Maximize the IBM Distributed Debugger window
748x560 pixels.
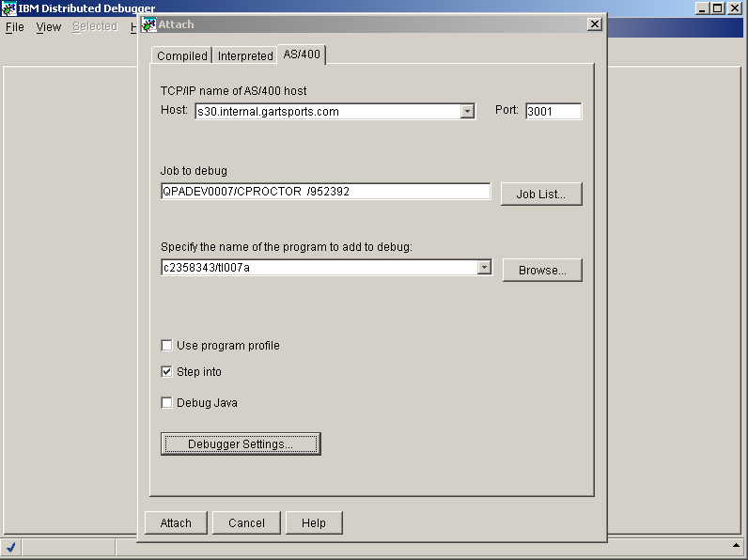pos(718,8)
